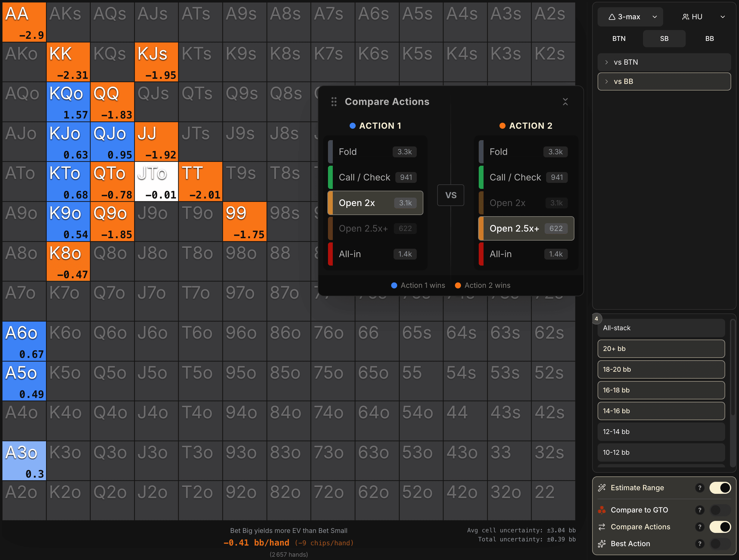The width and height of the screenshot is (739, 560).
Task: Choose the 20+ bb stack filter
Action: pyautogui.click(x=661, y=349)
